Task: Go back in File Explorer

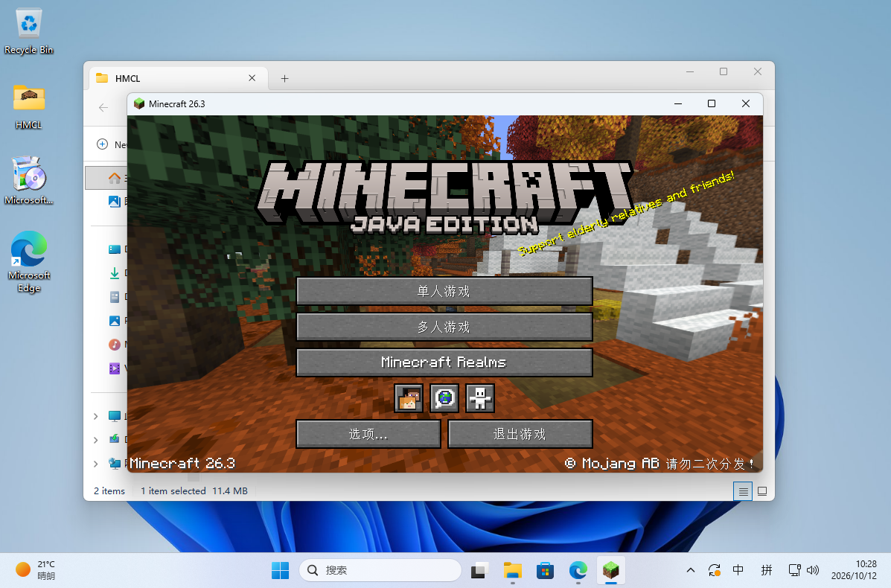Action: [x=103, y=107]
